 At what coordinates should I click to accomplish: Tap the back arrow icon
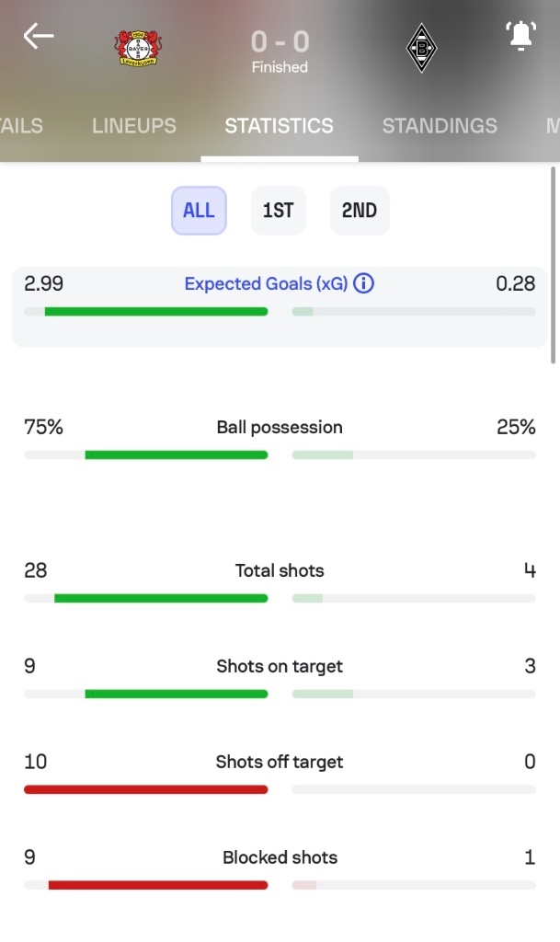39,36
